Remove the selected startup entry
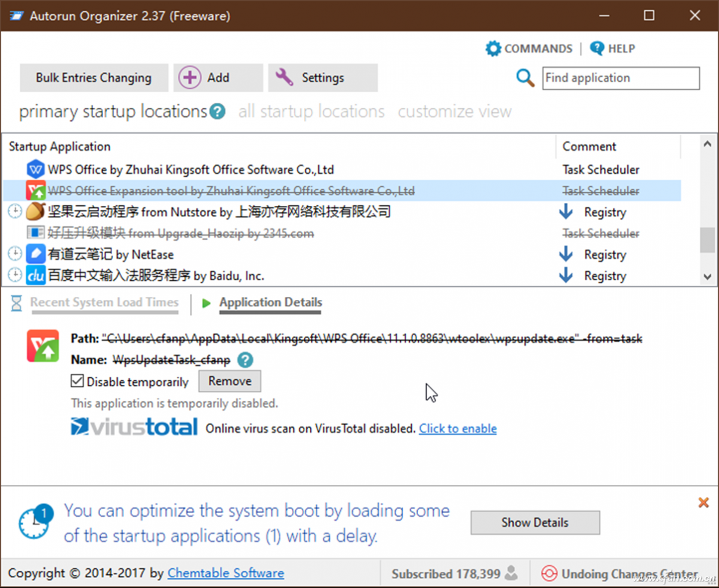Image resolution: width=719 pixels, height=588 pixels. (230, 381)
